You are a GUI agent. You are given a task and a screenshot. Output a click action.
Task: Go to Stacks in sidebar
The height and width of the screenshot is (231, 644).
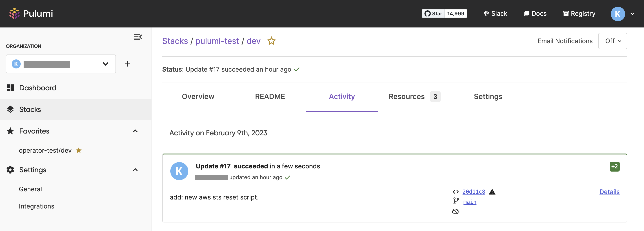click(76, 109)
